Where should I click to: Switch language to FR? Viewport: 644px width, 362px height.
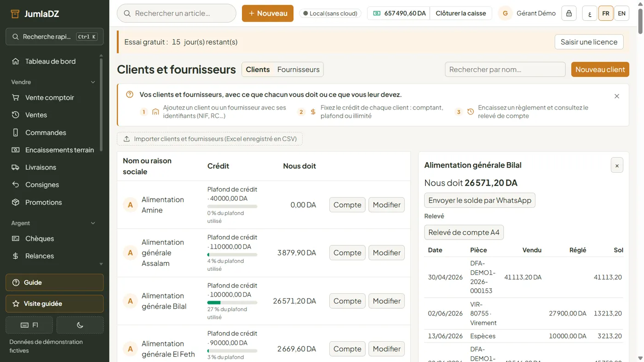[x=606, y=13]
